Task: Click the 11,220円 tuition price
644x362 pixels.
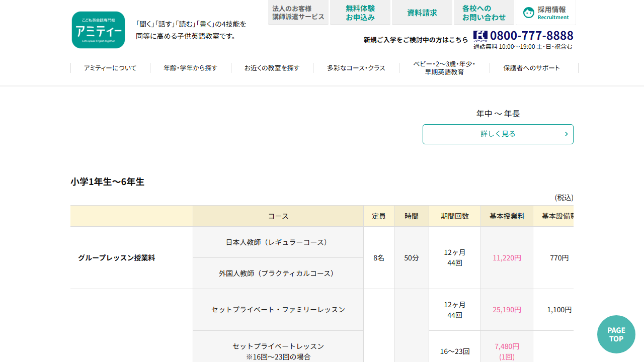Action: pos(507,258)
